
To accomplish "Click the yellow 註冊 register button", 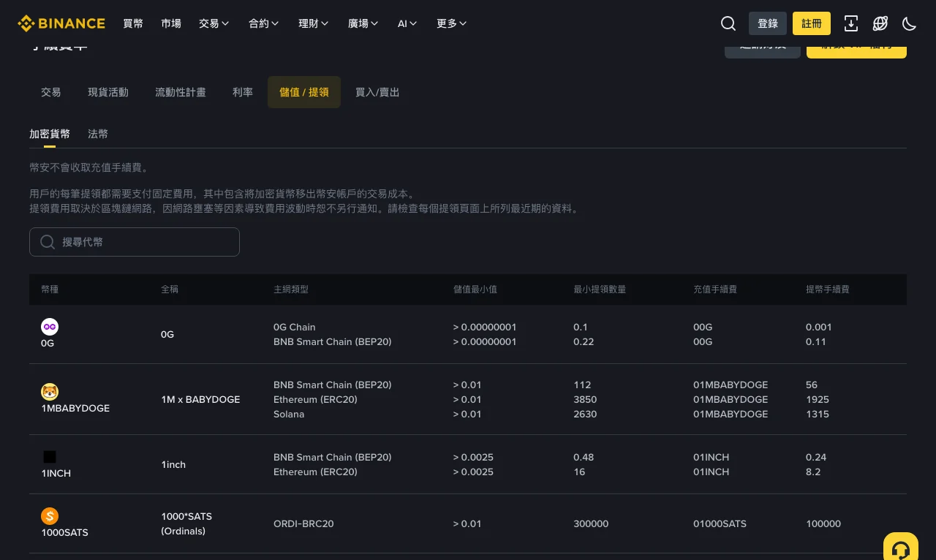I will pos(812,23).
